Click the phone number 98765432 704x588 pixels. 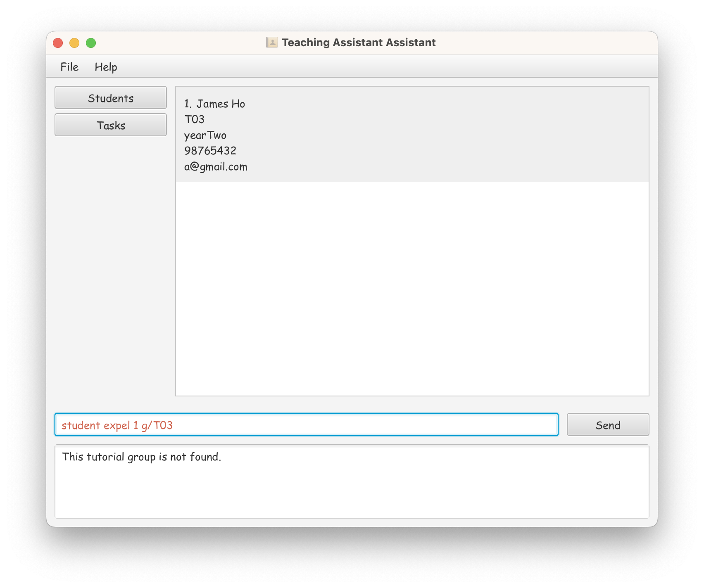(x=210, y=151)
